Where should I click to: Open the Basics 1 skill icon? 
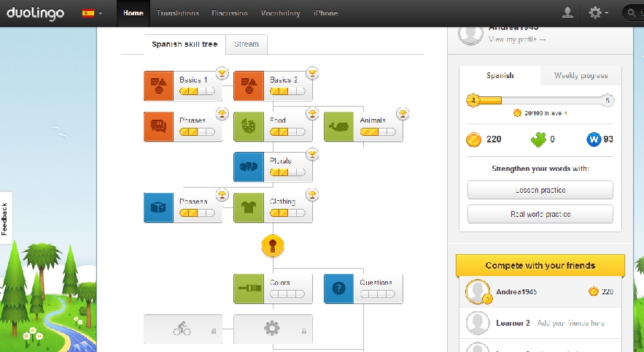158,85
